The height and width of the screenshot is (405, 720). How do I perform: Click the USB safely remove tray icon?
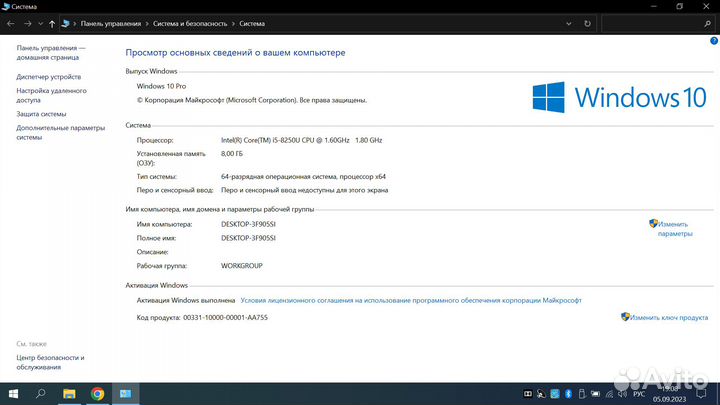point(582,394)
